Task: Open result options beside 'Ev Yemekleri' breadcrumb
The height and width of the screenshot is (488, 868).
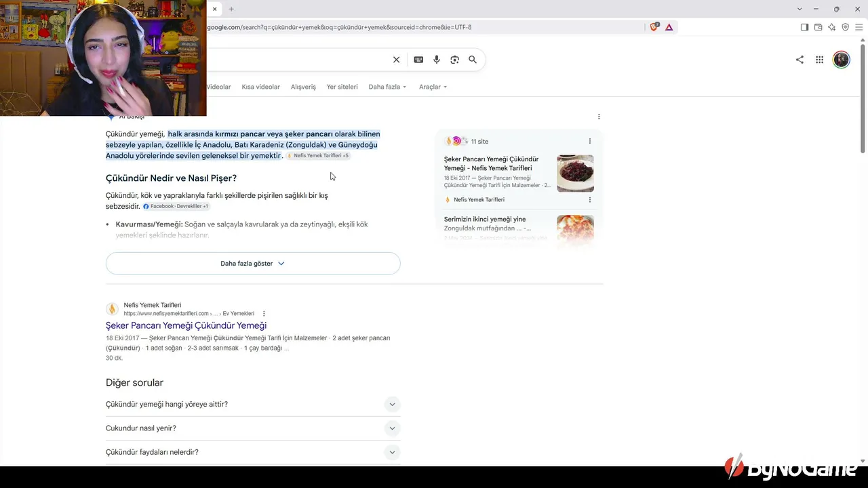Action: click(264, 314)
